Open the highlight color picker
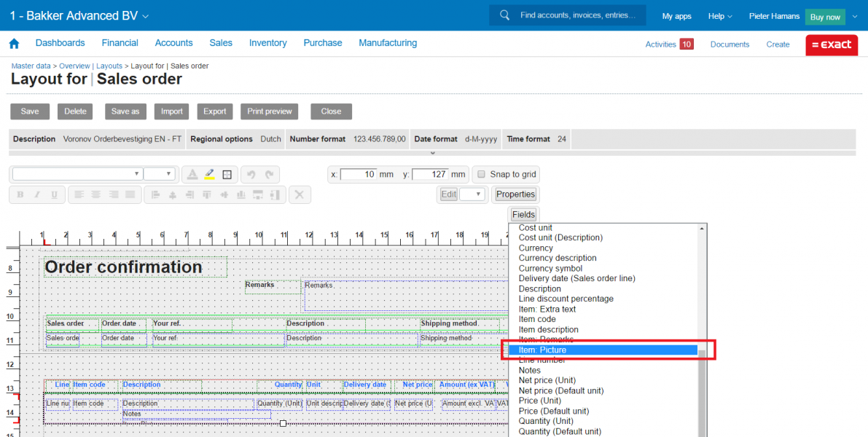This screenshot has width=868, height=437. pos(210,175)
